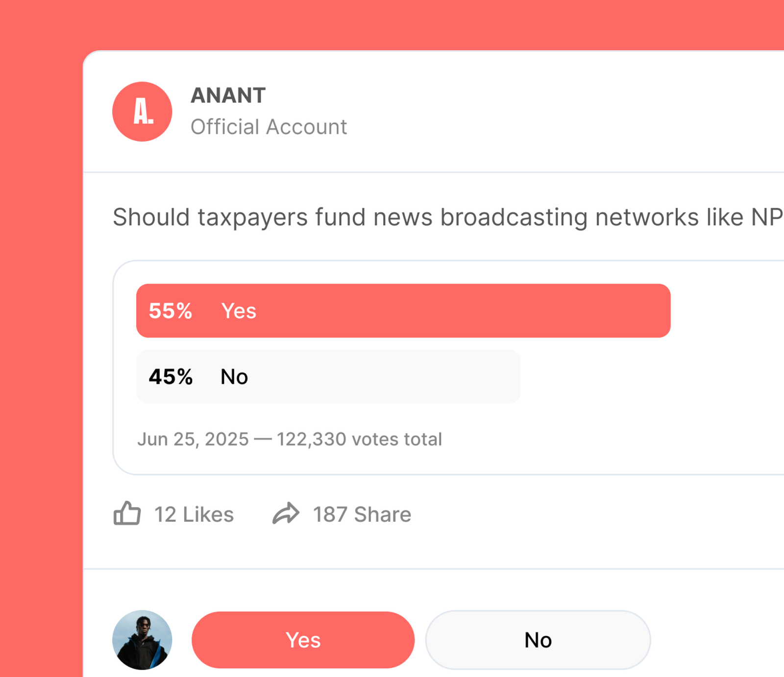Image resolution: width=784 pixels, height=677 pixels.
Task: Click the 45% percentage figure
Action: [171, 377]
